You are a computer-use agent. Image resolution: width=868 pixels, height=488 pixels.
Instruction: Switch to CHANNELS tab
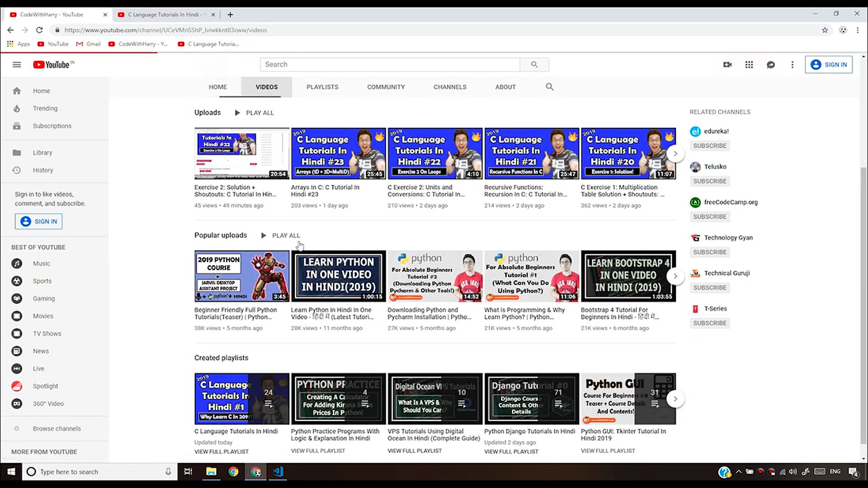click(450, 87)
